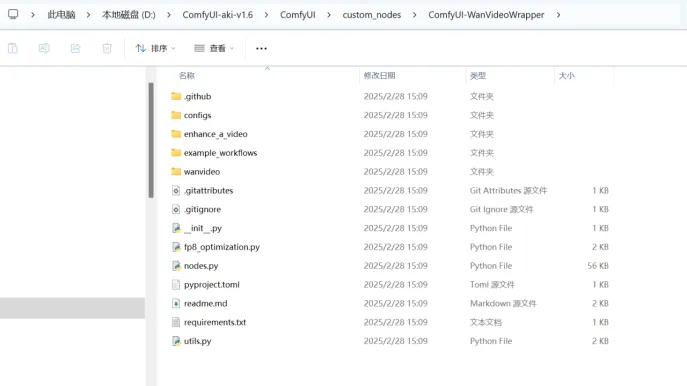This screenshot has width=687, height=386.
Task: Click the This PC monitor icon in address bar
Action: click(x=13, y=14)
